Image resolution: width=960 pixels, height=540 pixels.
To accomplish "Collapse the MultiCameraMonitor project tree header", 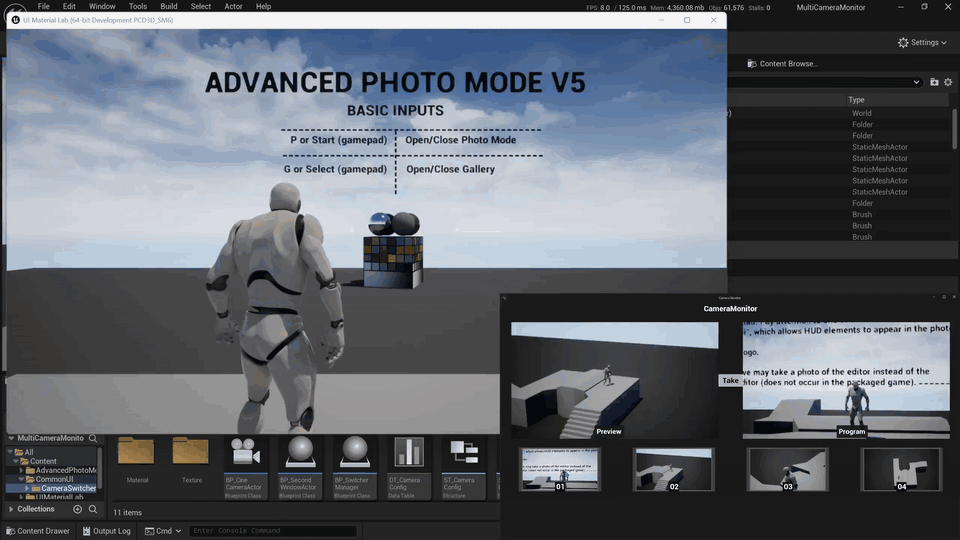I will pos(11,438).
